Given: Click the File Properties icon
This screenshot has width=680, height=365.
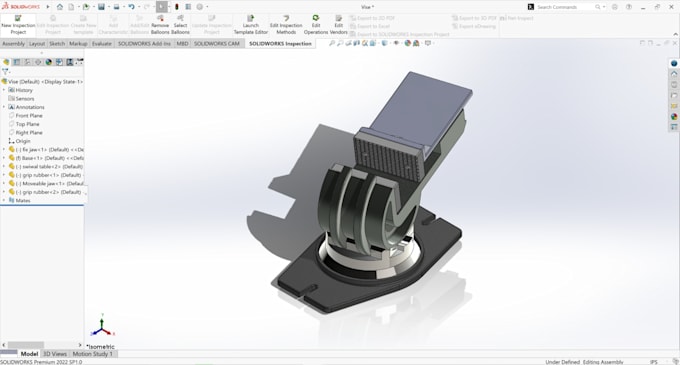Looking at the screenshot, I should pyautogui.click(x=188, y=7).
